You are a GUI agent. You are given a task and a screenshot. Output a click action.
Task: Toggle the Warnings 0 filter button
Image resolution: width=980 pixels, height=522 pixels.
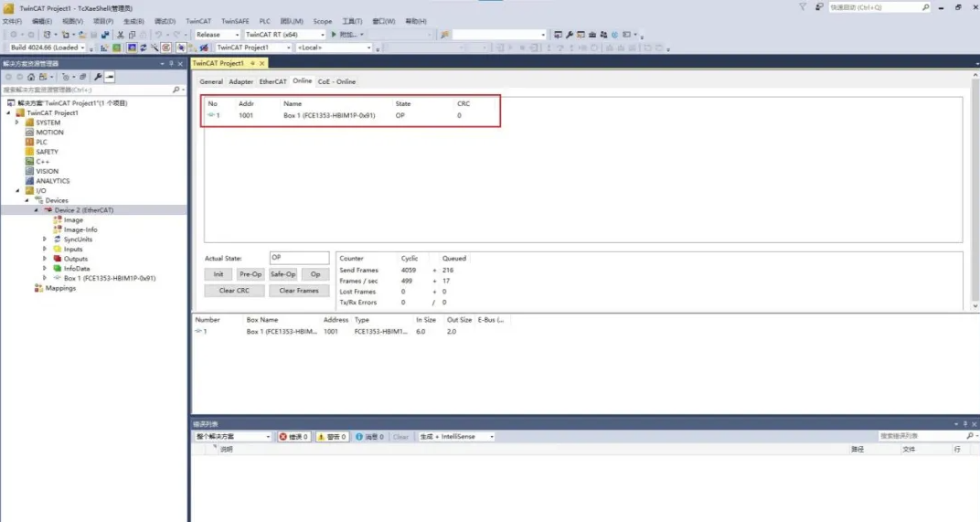click(x=332, y=436)
